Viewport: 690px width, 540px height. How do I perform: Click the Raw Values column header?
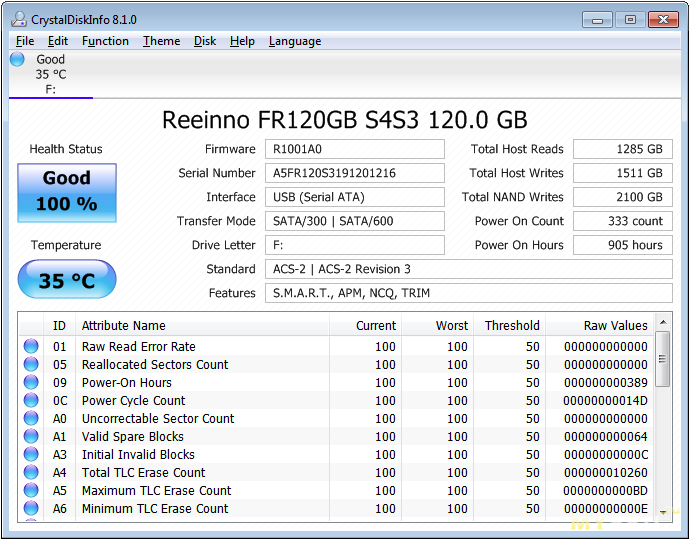[x=615, y=325]
